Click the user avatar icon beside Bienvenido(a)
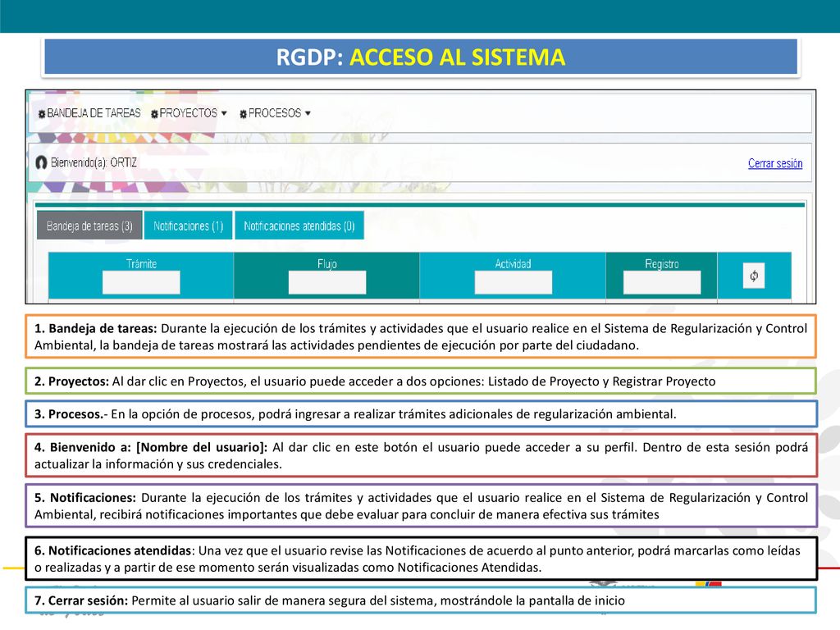Screen dimensions: 840x630 coord(41,162)
